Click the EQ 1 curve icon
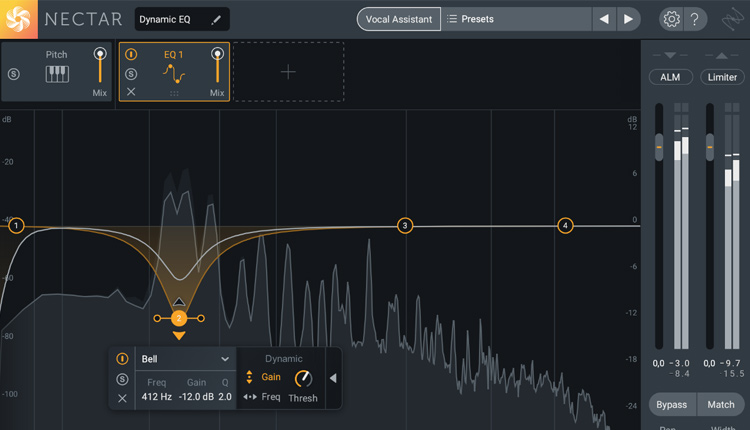750x430 pixels. pyautogui.click(x=176, y=74)
